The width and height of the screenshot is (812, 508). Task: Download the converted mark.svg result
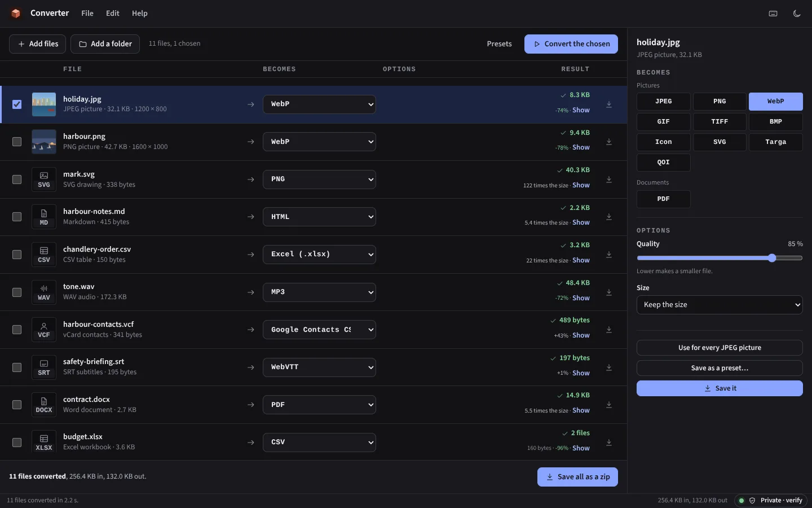(x=609, y=179)
